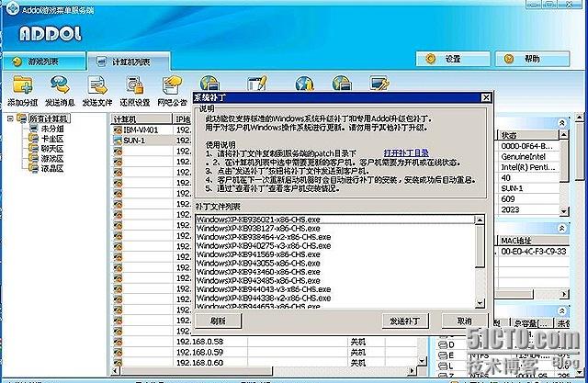Click the 添加分组 folder icon

coord(22,84)
